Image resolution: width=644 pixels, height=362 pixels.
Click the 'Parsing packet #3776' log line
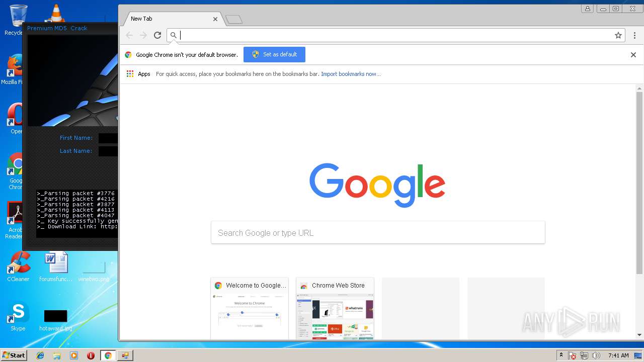tap(76, 193)
